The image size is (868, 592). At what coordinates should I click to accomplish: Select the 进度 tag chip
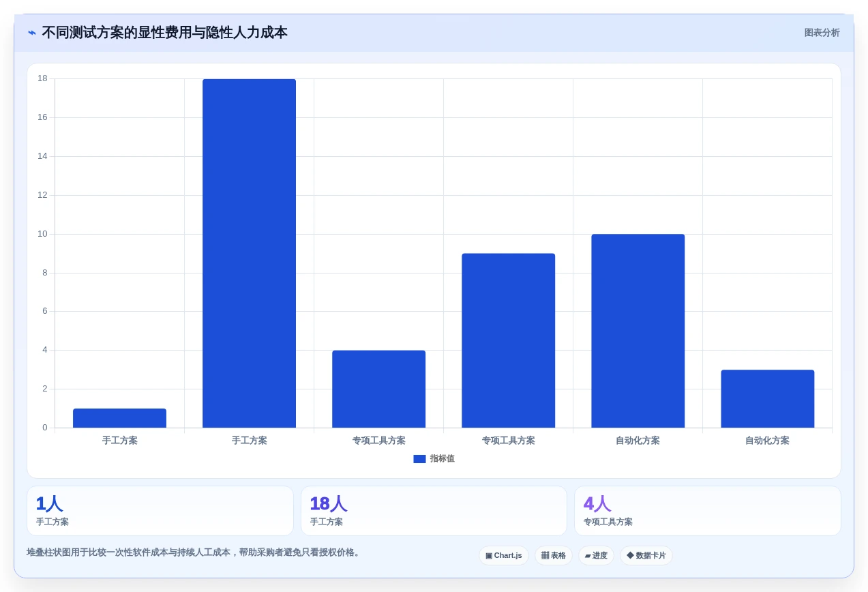click(596, 556)
